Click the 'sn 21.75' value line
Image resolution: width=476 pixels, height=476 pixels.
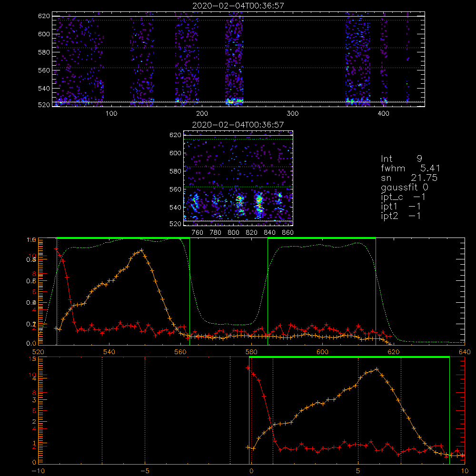(x=409, y=178)
